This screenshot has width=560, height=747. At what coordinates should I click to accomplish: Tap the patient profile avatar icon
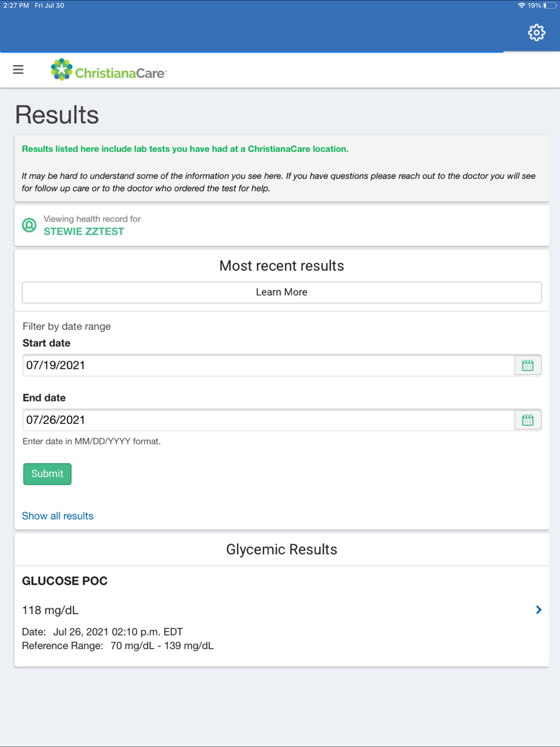(x=29, y=225)
